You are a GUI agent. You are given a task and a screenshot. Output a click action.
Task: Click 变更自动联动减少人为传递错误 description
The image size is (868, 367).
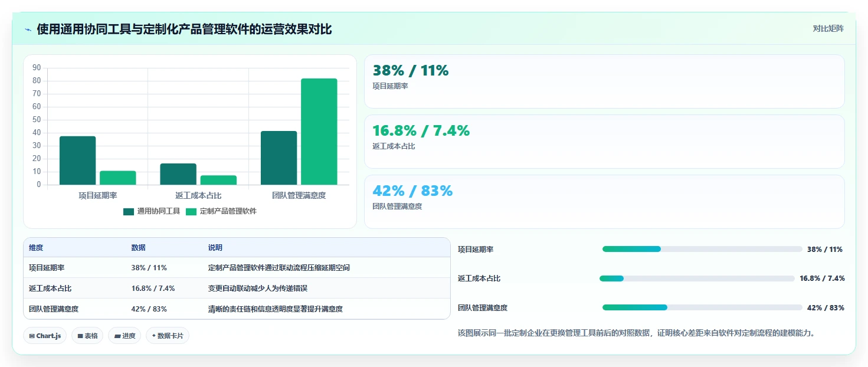tap(258, 289)
